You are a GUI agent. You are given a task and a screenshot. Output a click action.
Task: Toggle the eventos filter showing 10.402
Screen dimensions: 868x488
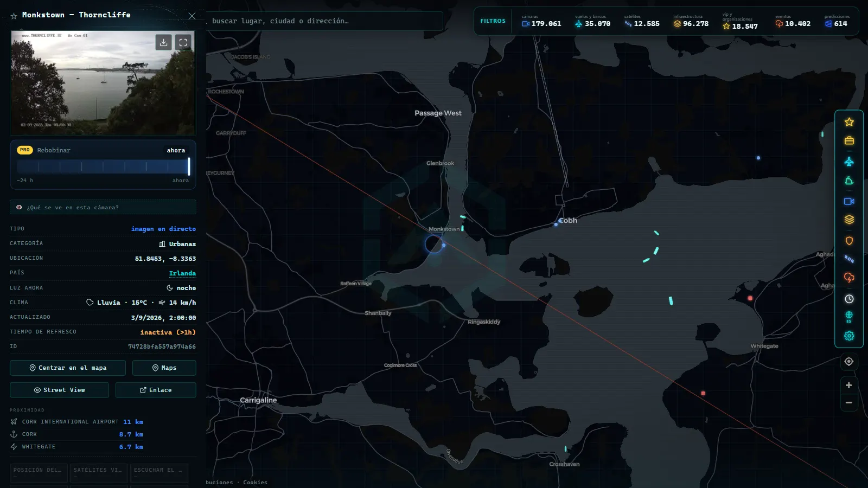793,21
